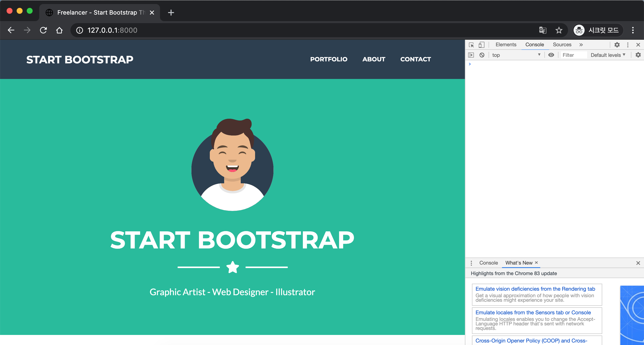Click the home button icon
This screenshot has height=345, width=644.
tap(59, 30)
